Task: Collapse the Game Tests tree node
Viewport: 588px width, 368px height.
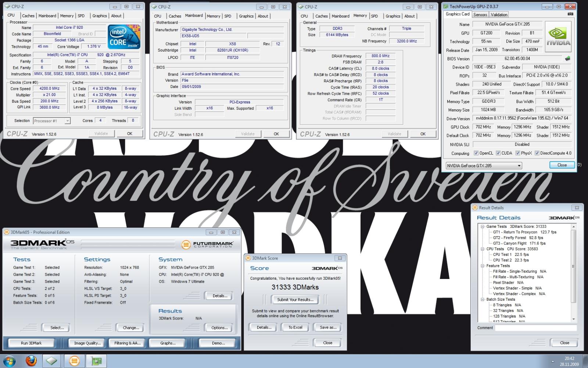Action: (483, 227)
